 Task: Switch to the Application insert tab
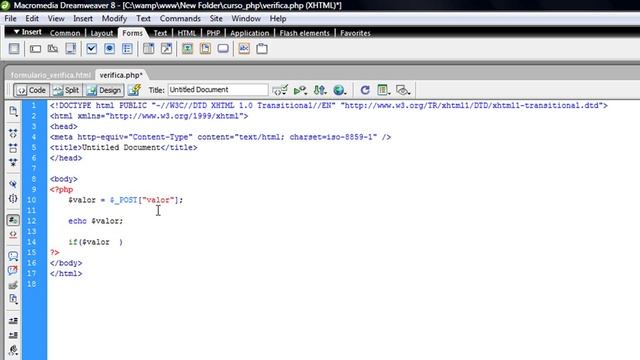[249, 33]
